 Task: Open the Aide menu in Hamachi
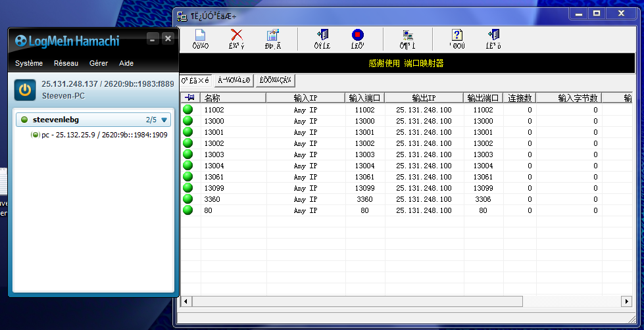tap(126, 63)
